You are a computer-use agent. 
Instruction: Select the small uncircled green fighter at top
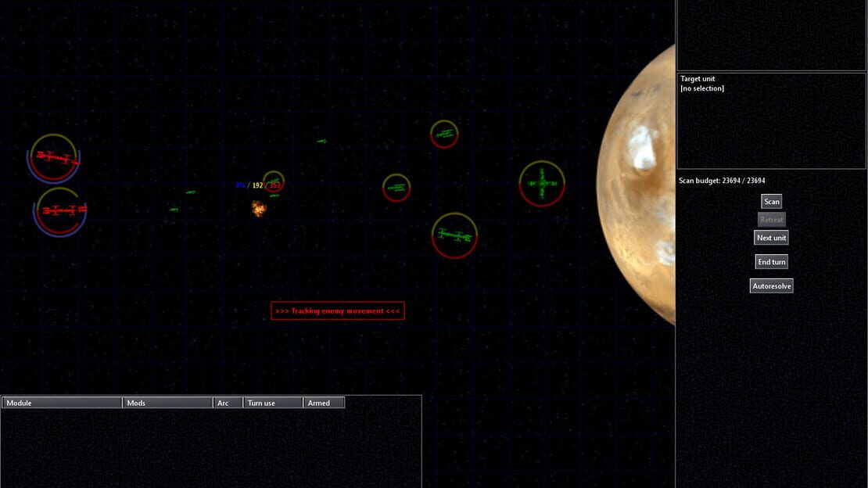pos(321,142)
